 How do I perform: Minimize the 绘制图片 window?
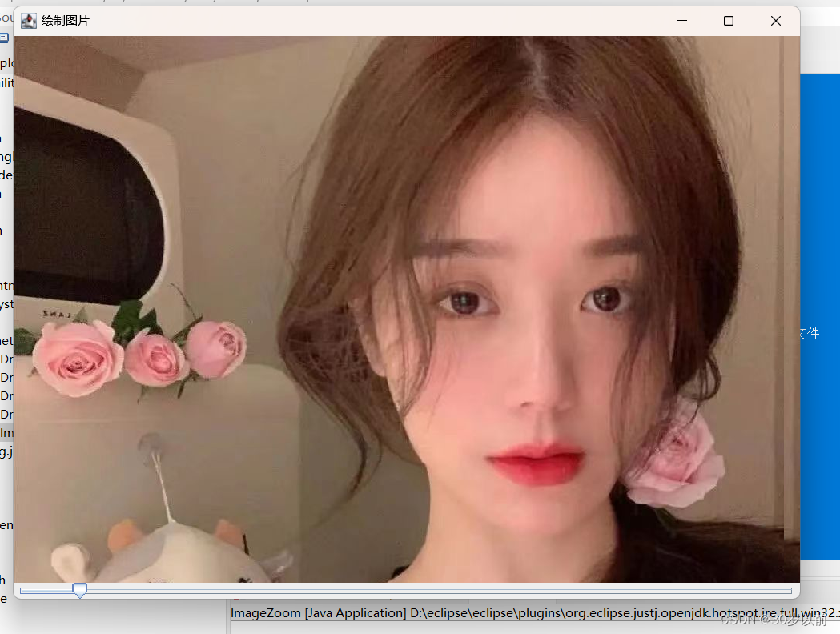(x=681, y=21)
